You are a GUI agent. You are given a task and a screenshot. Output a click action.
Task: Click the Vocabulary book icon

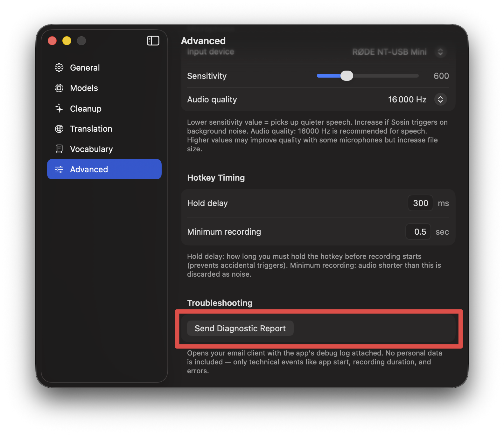pyautogui.click(x=59, y=149)
